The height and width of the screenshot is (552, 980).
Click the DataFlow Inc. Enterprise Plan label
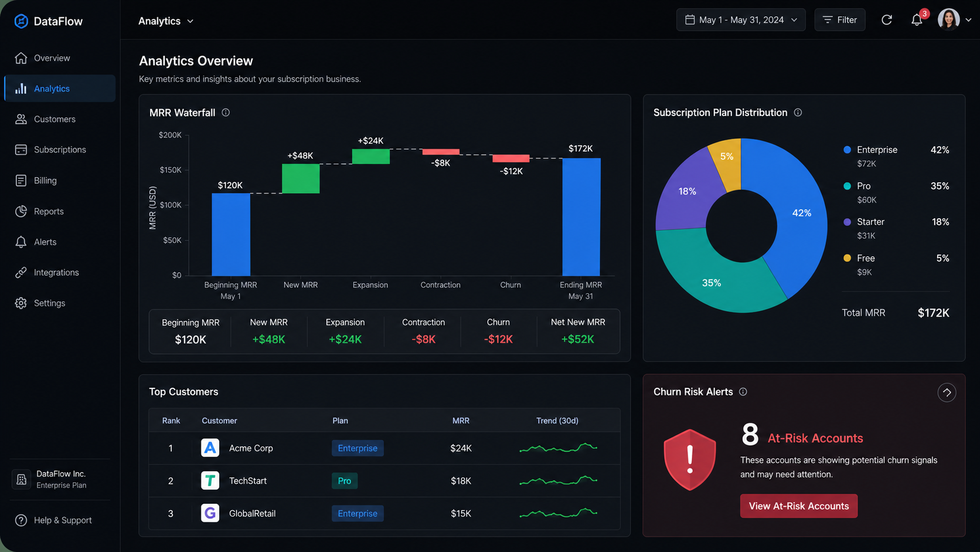(62, 479)
